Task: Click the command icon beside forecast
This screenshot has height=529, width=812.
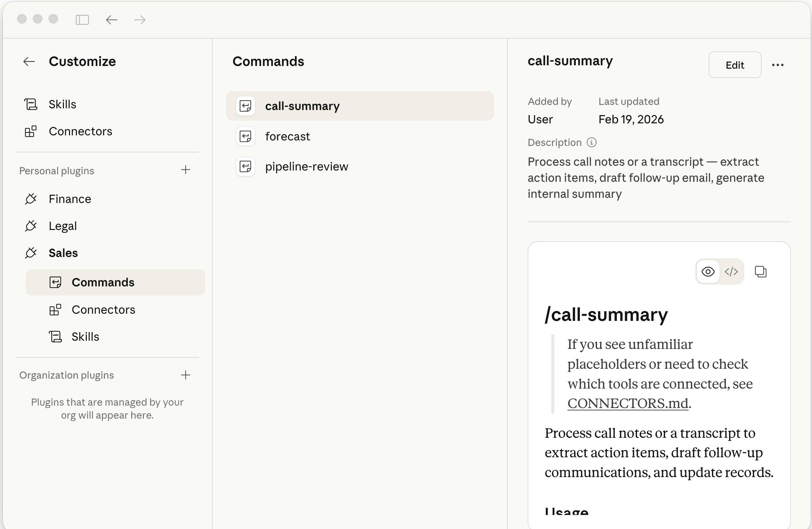Action: coord(245,136)
